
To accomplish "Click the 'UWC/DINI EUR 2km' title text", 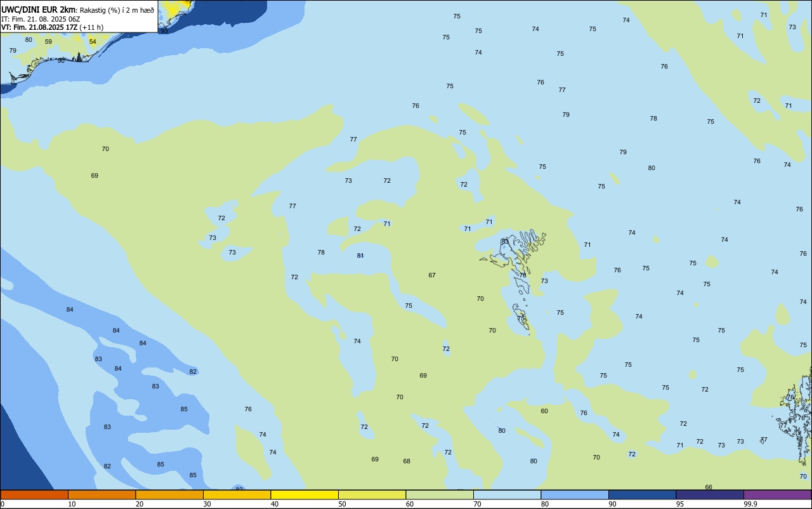I will pos(39,10).
